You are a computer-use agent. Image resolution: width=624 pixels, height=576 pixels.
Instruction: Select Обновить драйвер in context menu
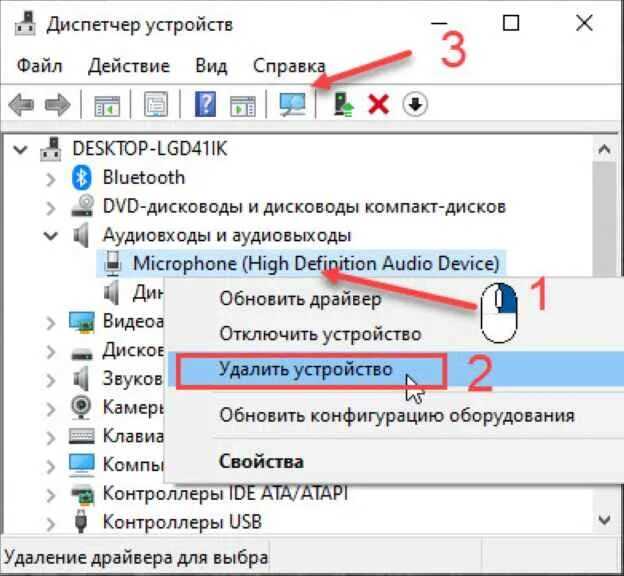[x=300, y=299]
